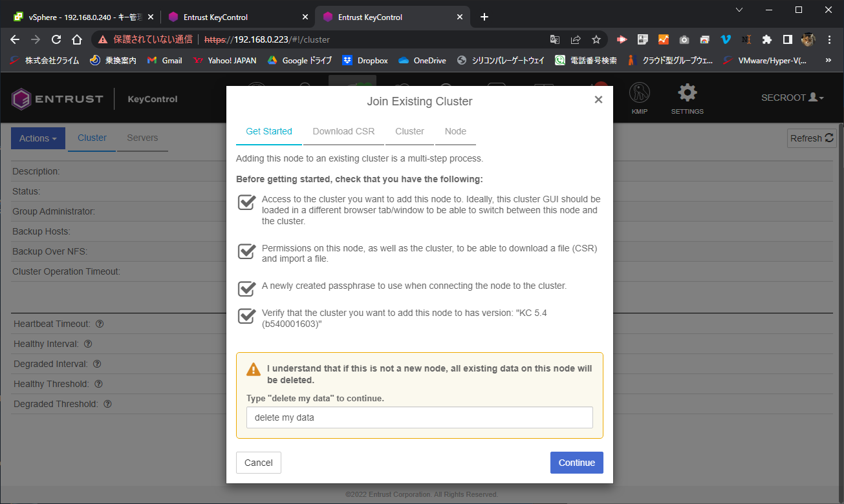Click the Heartbeat Timeout help icon
The image size is (844, 504).
click(x=100, y=324)
